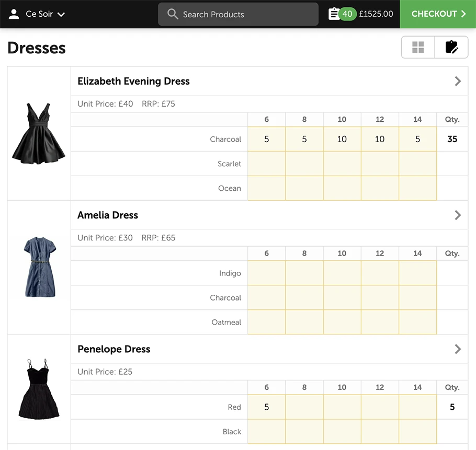This screenshot has height=450, width=476.
Task: Select Elizabeth Scarlet size 6 quantity cell
Action: click(x=266, y=164)
